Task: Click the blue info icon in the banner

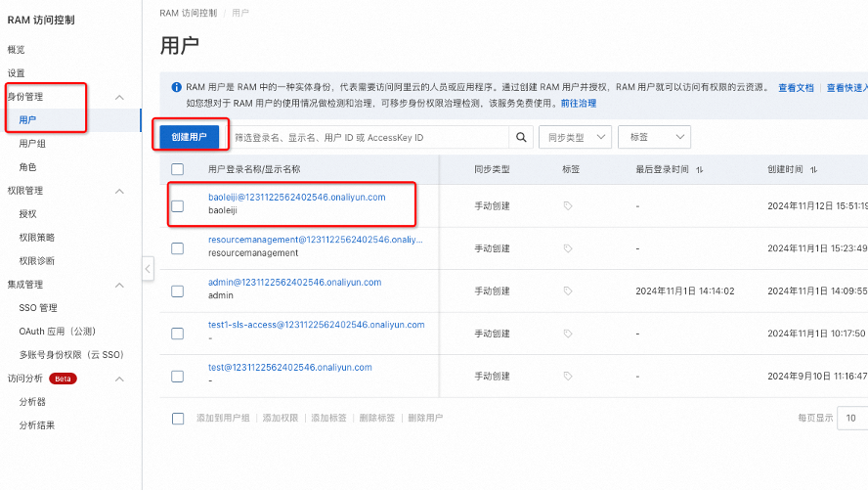Action: (176, 87)
